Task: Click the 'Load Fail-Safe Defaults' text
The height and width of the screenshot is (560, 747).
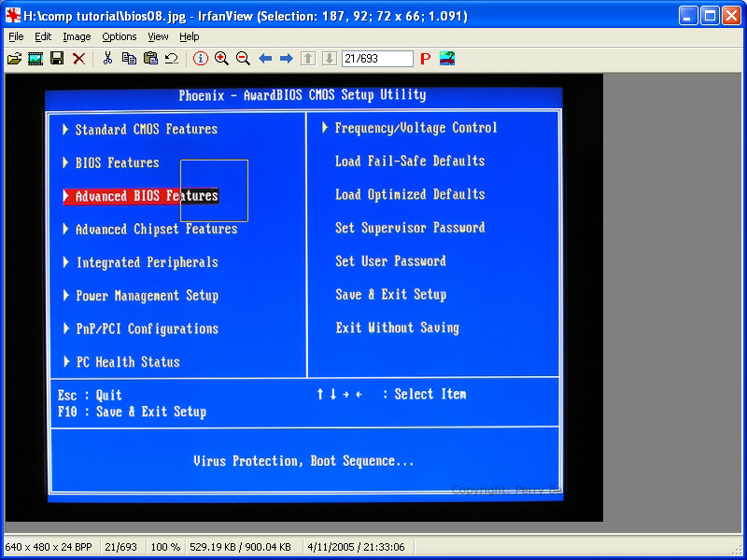Action: (410, 161)
